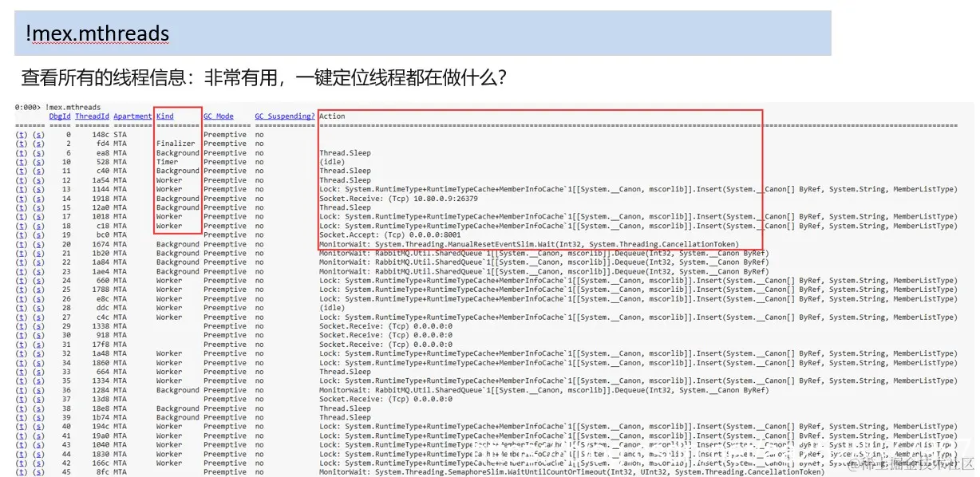Click the (s) link for DbgId 0
The height and width of the screenshot is (477, 980).
[38, 135]
